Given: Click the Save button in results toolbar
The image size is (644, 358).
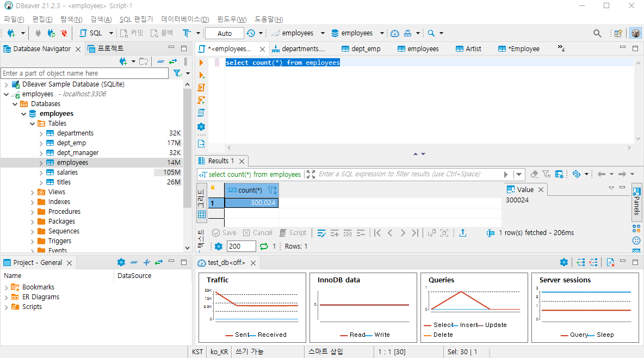Looking at the screenshot, I should coord(224,233).
